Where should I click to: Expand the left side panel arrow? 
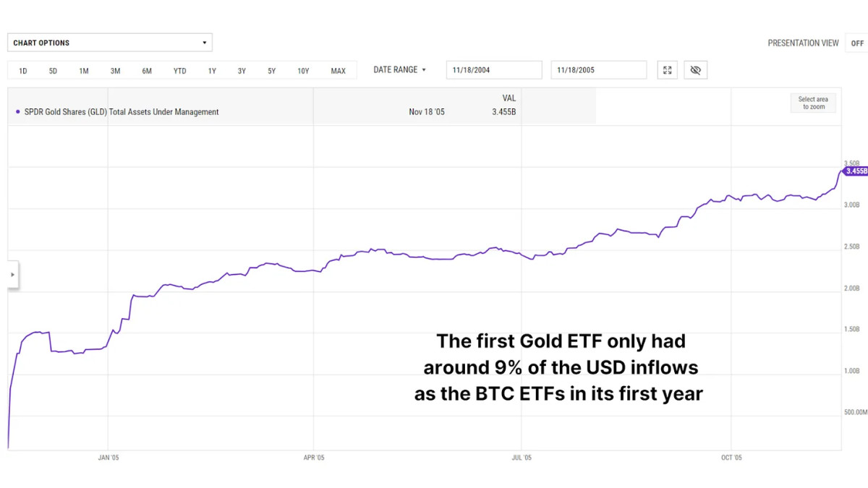12,275
